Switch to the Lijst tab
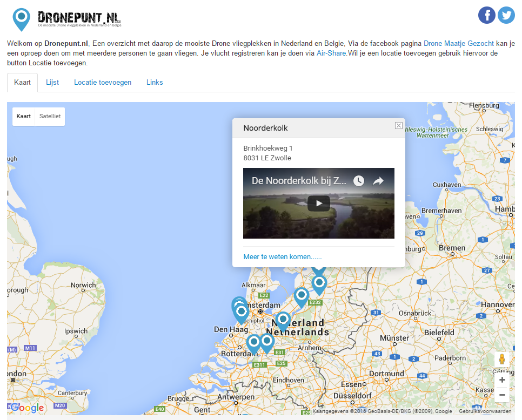The image size is (522, 420). click(x=52, y=83)
